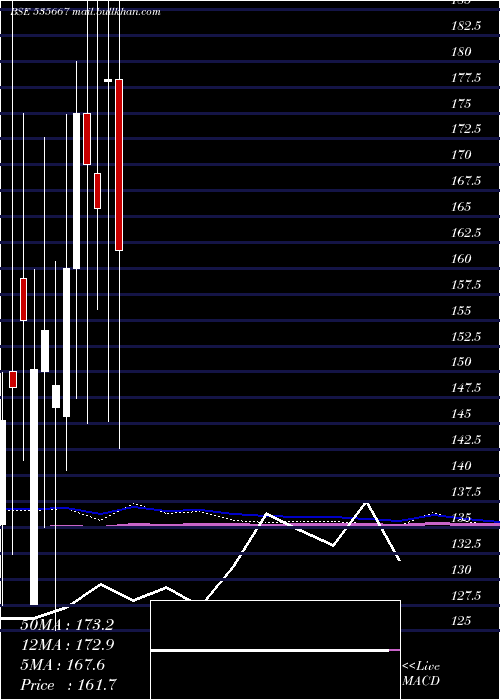
Task: Click the 132.5 price axis label
Action: [466, 544]
